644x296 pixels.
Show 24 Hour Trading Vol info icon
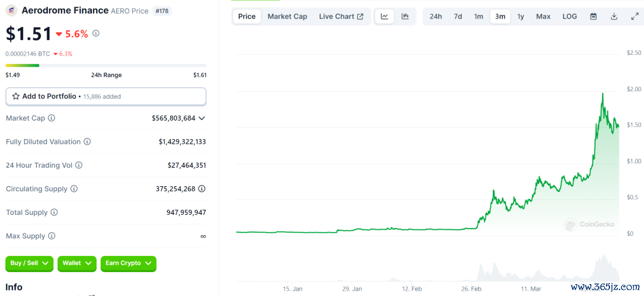[x=79, y=165]
